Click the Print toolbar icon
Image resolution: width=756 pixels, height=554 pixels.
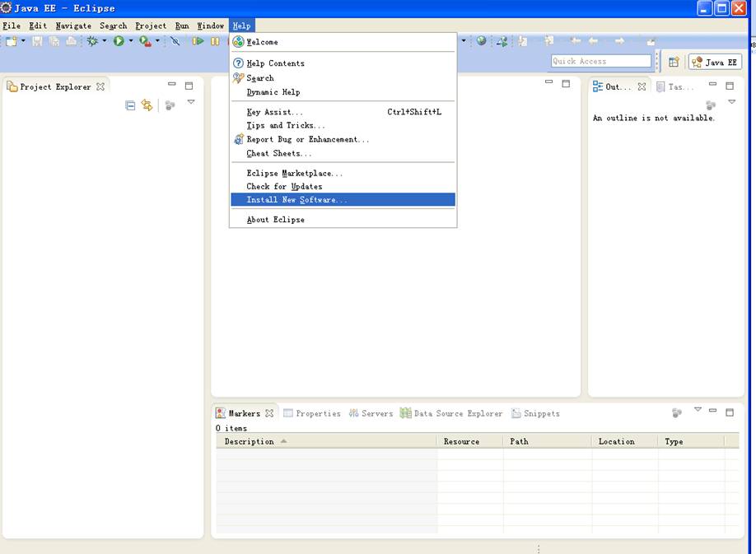click(x=71, y=41)
